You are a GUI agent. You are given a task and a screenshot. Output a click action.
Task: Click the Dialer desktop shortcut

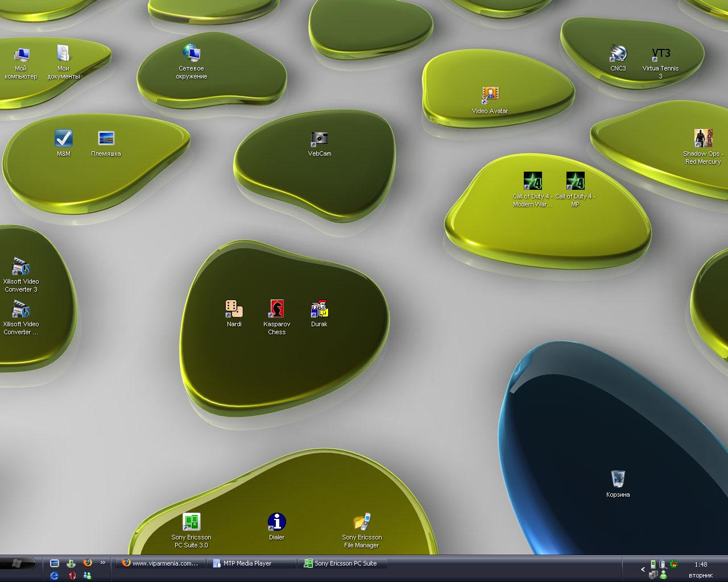coord(276,522)
